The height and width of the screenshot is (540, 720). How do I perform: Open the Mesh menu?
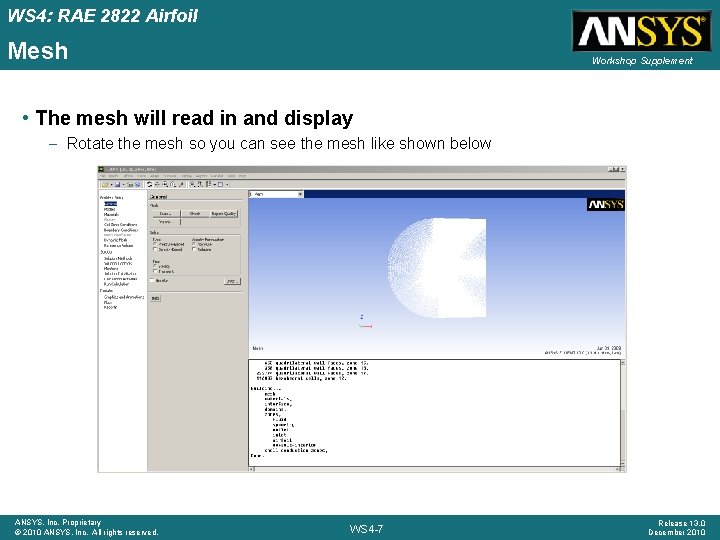click(113, 176)
